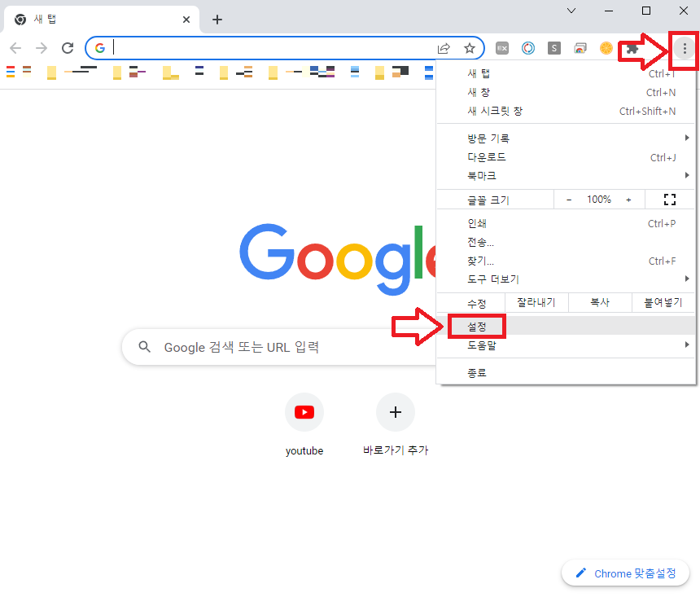Click the share page icon in address bar
The image size is (700, 597).
tap(444, 48)
